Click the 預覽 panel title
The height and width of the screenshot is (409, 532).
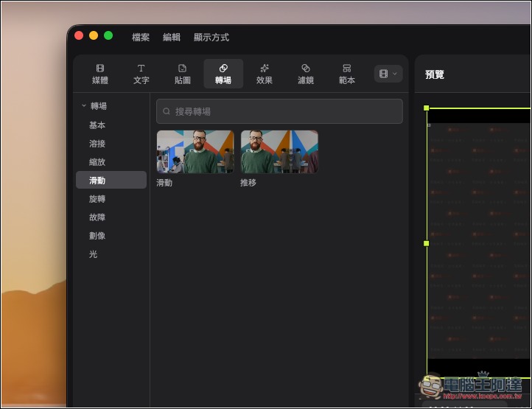(x=434, y=74)
